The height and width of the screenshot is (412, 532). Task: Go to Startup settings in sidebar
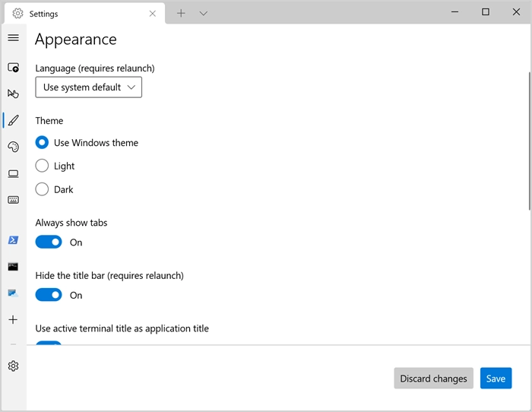click(x=13, y=68)
